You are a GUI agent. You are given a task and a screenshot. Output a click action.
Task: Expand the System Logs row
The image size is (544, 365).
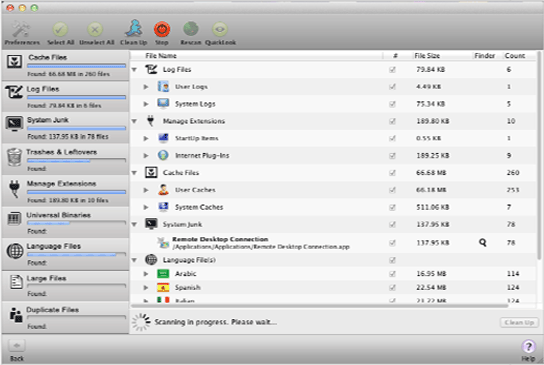[146, 104]
